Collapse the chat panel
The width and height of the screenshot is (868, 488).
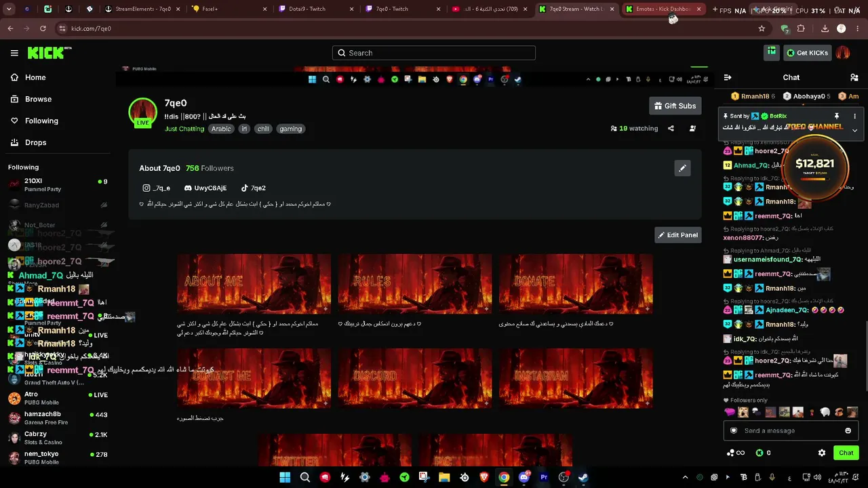coord(728,77)
